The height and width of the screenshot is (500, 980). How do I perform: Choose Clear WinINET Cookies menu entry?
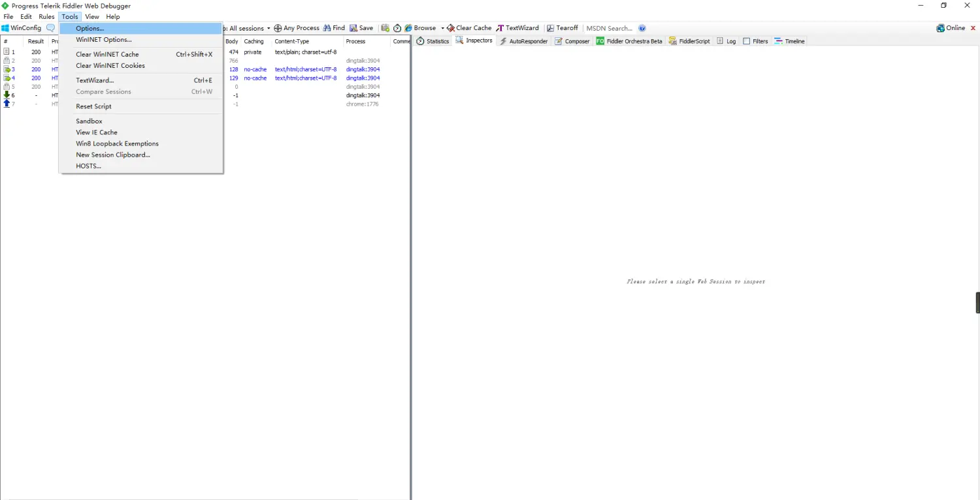110,65
